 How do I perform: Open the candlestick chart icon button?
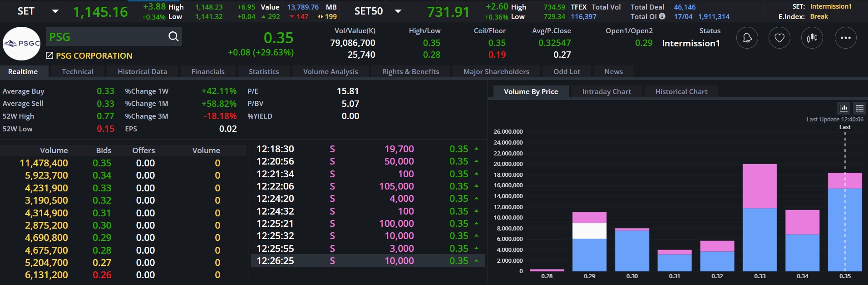[812, 38]
